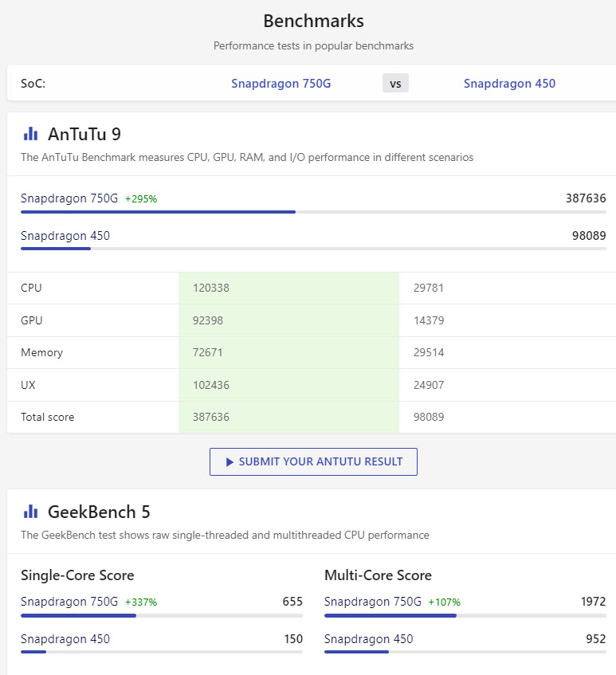Viewport: 616px width, 675px height.
Task: Click the vs badge between SoC names
Action: 395,84
